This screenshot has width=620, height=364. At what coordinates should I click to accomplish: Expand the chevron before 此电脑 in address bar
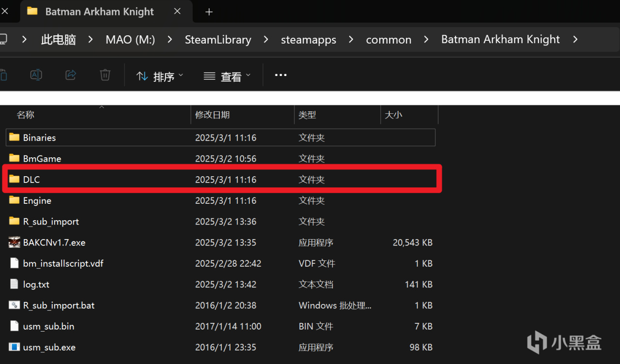point(24,40)
